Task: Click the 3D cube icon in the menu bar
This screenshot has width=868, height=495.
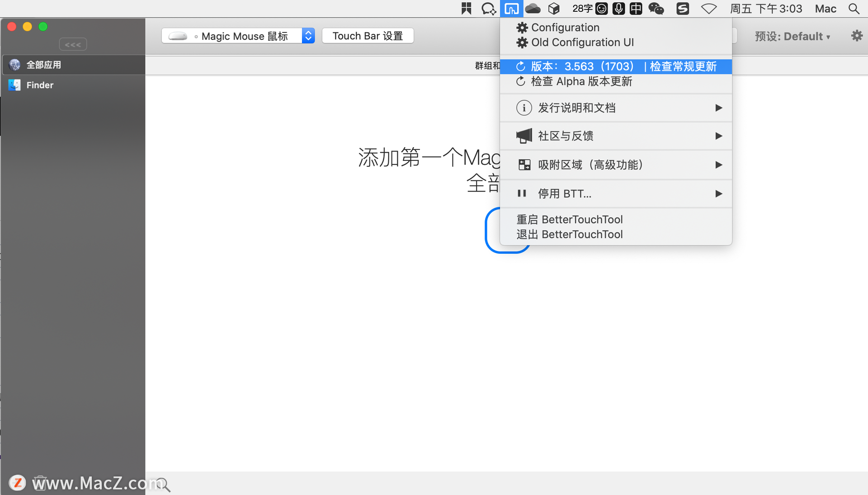Action: click(554, 9)
